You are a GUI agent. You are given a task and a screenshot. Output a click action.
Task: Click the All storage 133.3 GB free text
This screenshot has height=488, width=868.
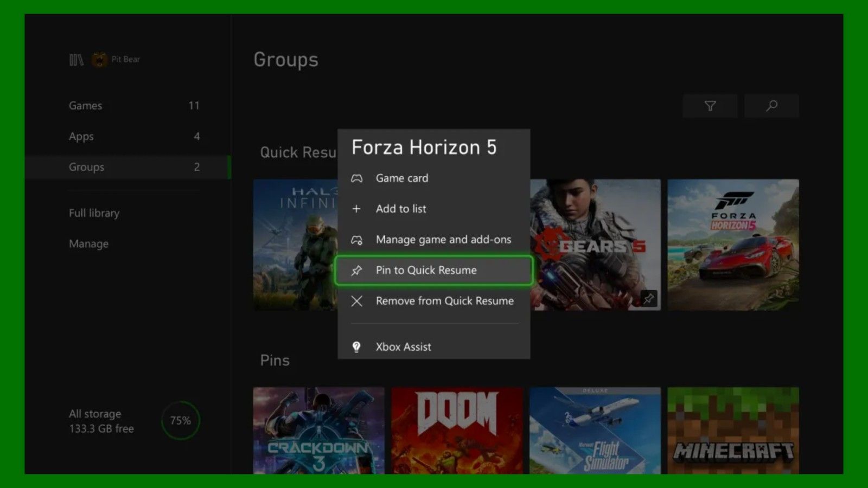pos(101,421)
